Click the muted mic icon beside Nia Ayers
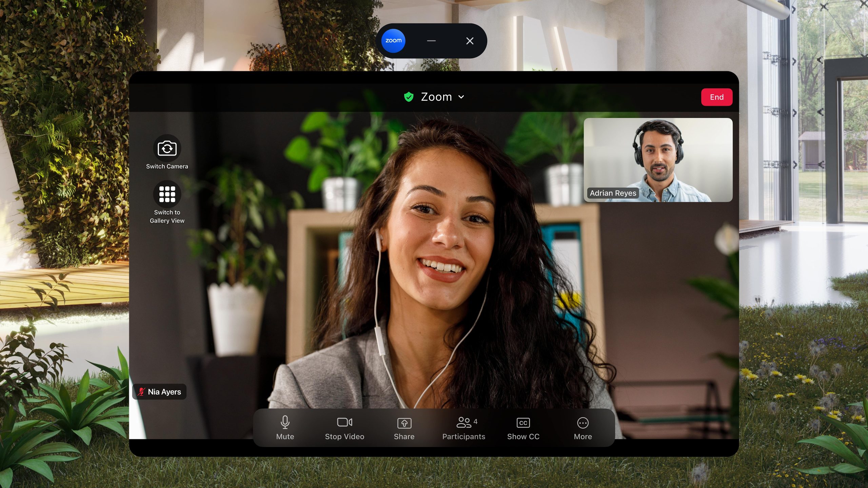The width and height of the screenshot is (868, 488). pyautogui.click(x=141, y=392)
